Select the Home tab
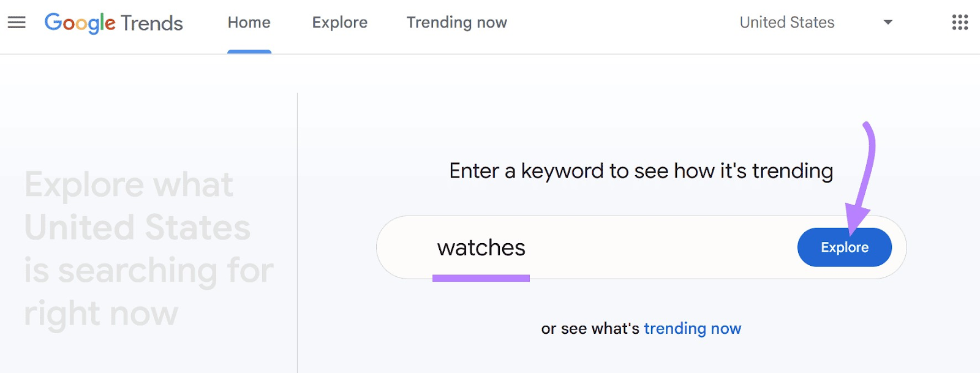980x373 pixels. tap(249, 22)
